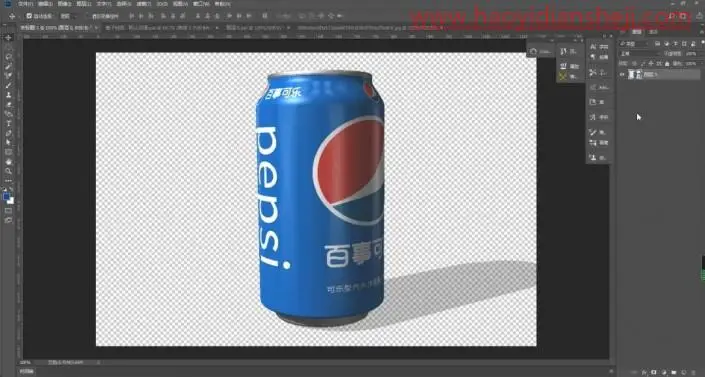Click the background color swatch
This screenshot has width=705, height=377.
pyautogui.click(x=10, y=201)
